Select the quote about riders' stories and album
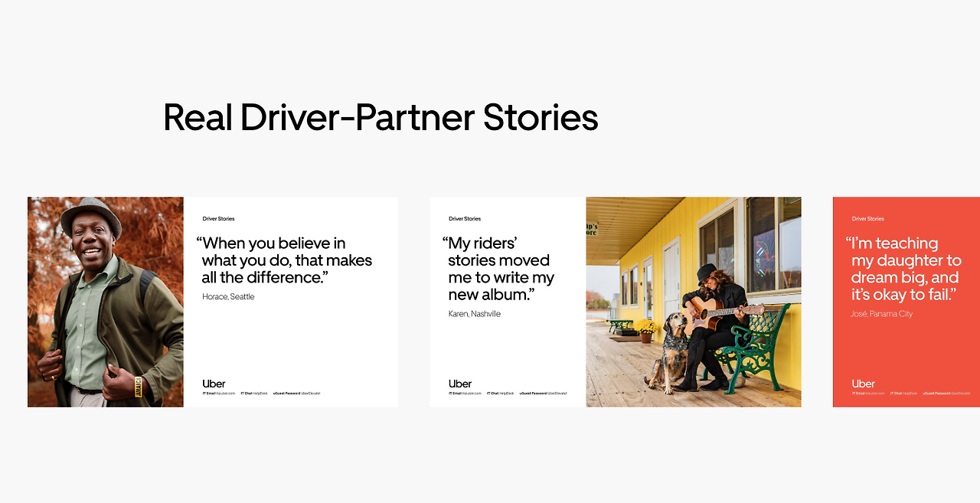This screenshot has height=503, width=980. [498, 269]
